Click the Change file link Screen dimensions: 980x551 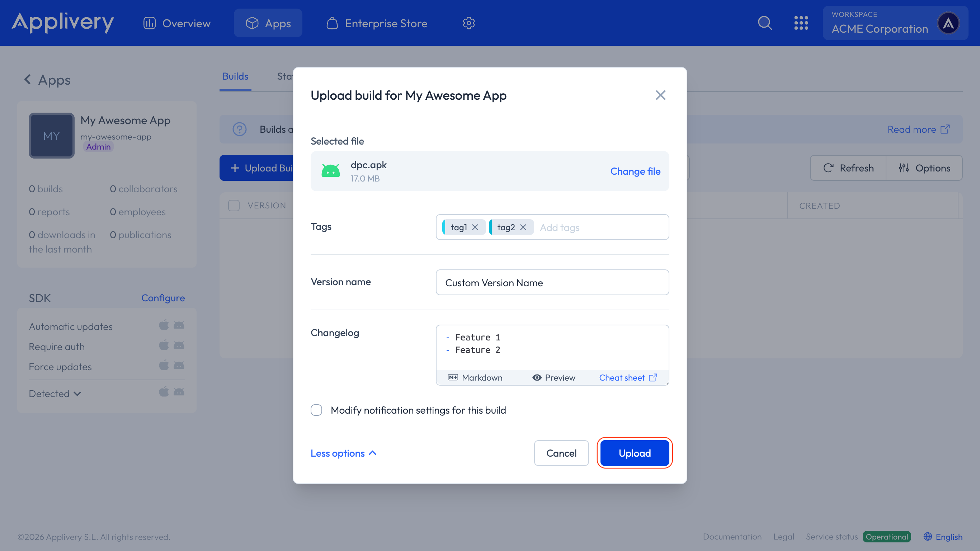tap(635, 171)
